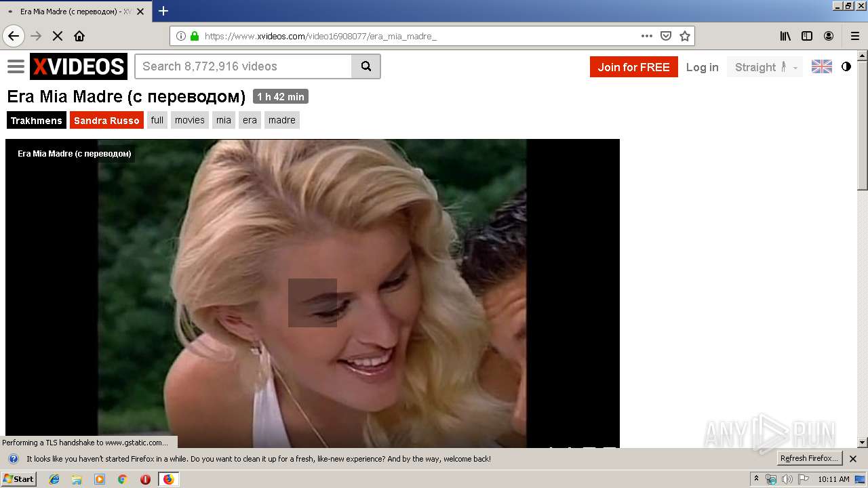Close the Era Mia Madre tab
Image resolution: width=868 pixels, height=488 pixels.
(x=140, y=12)
